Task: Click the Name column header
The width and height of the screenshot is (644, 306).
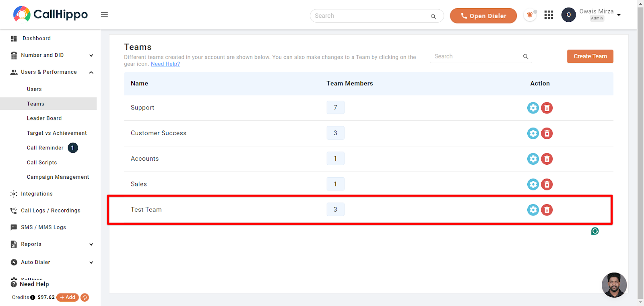Action: [139, 83]
